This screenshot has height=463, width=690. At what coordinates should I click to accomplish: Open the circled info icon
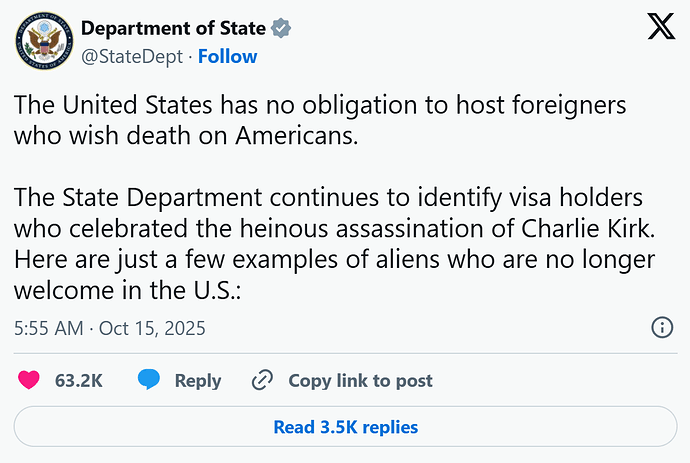click(662, 328)
